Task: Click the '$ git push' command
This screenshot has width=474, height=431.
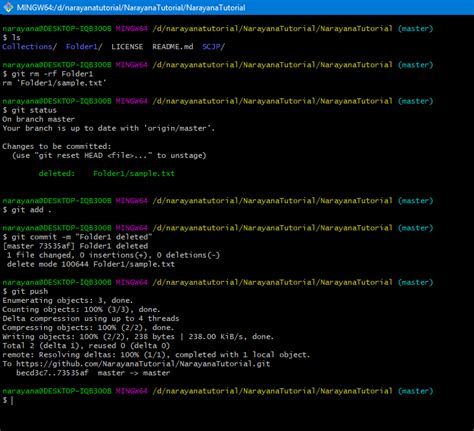Action: pos(25,291)
